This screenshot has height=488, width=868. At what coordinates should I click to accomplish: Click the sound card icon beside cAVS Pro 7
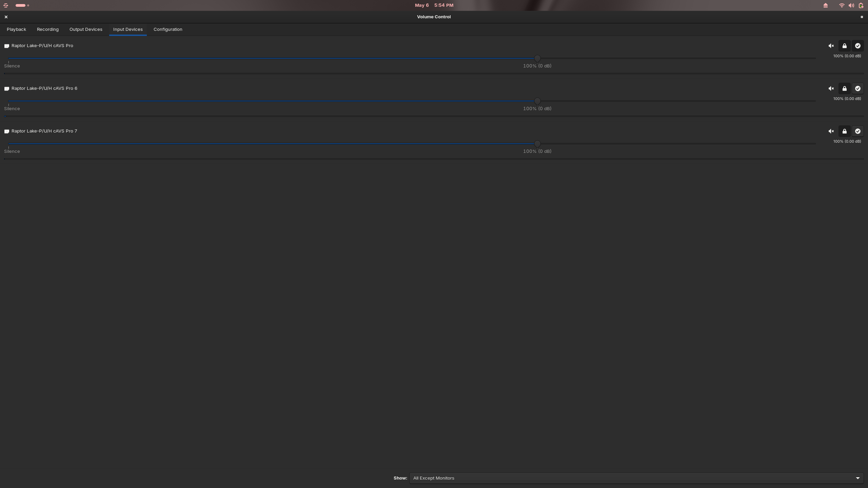click(x=6, y=131)
